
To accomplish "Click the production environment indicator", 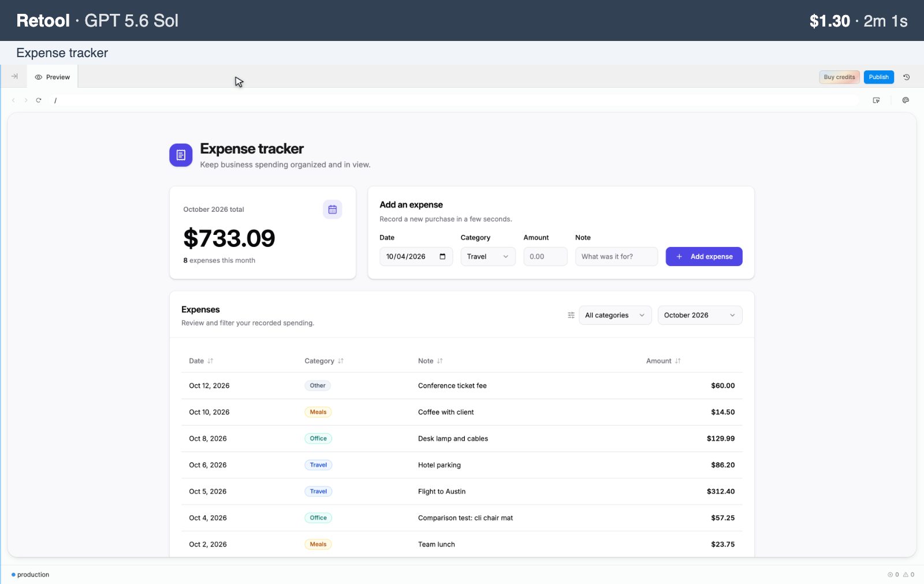I will pos(30,575).
